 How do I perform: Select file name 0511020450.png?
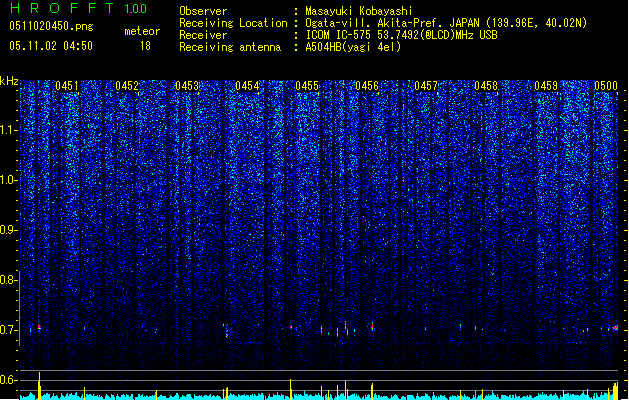pyautogui.click(x=51, y=26)
